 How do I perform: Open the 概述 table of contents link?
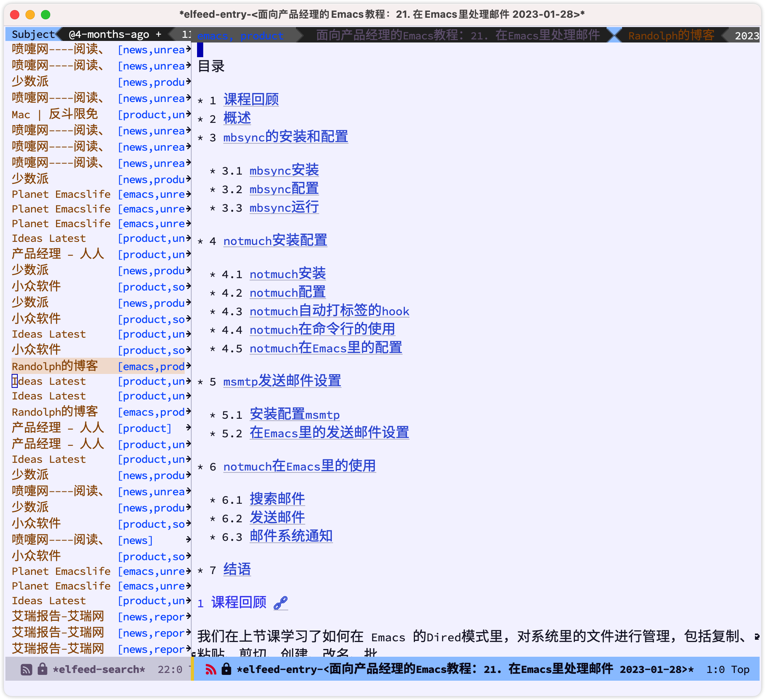(237, 118)
